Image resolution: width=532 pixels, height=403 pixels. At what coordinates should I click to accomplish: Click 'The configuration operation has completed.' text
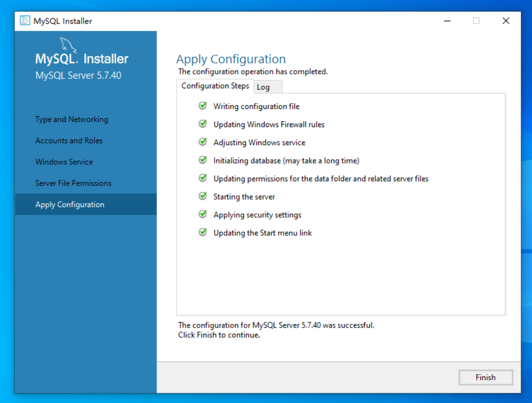[x=253, y=72]
